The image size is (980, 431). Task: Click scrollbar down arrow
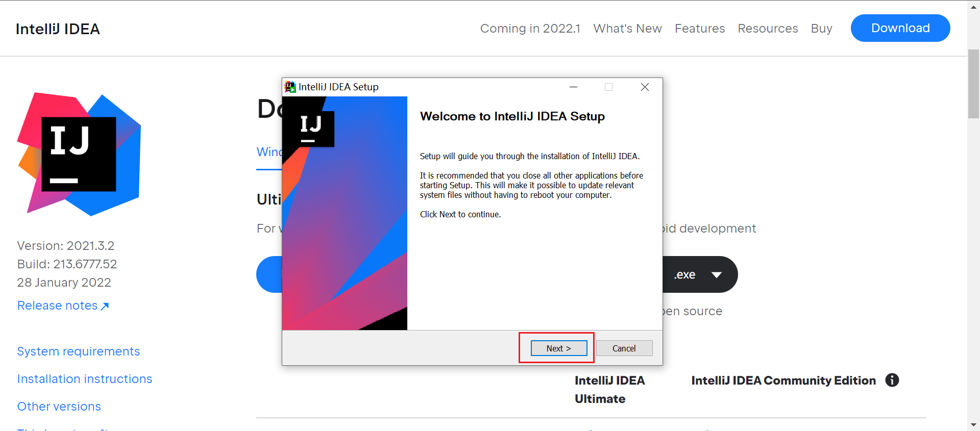tap(973, 425)
